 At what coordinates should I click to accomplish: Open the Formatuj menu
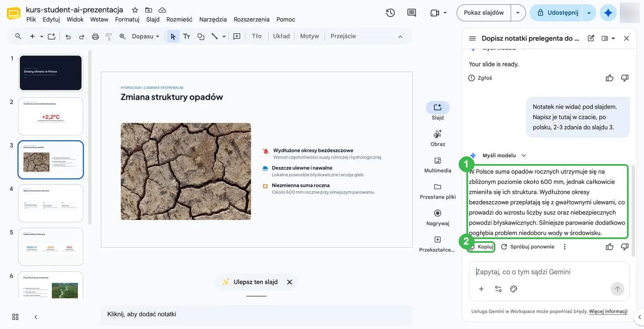pos(127,19)
